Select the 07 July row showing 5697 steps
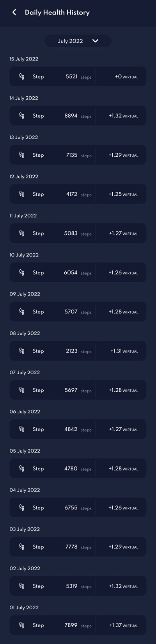 point(78,390)
